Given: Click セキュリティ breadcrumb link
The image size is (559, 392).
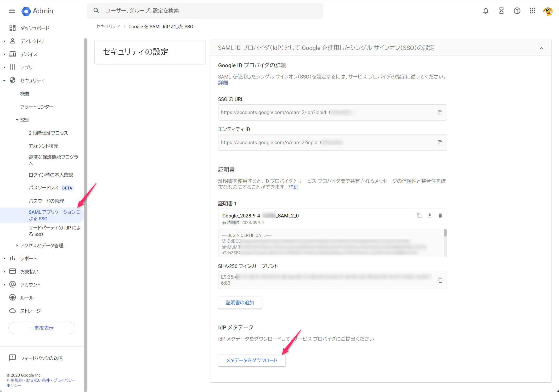Looking at the screenshot, I should point(108,26).
